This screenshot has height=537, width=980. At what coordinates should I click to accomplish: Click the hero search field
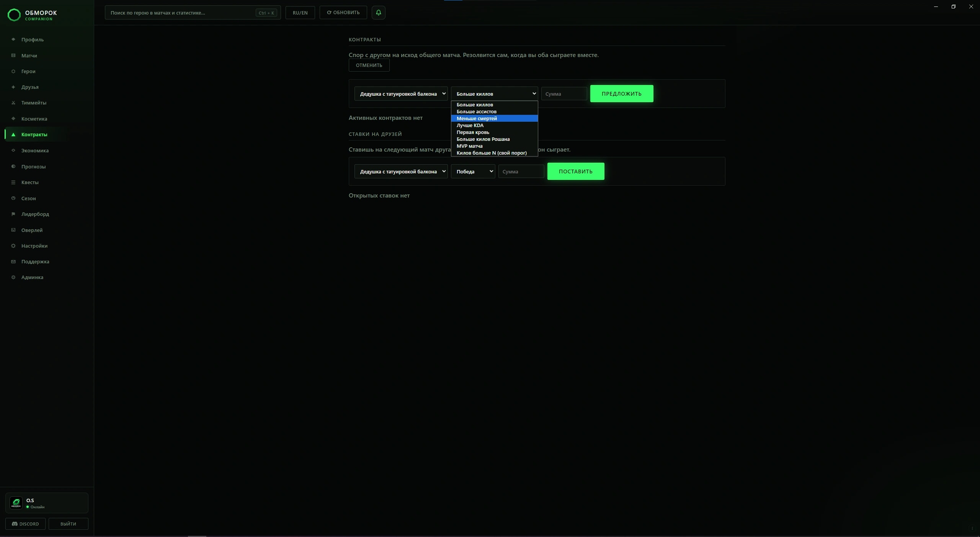pyautogui.click(x=193, y=13)
